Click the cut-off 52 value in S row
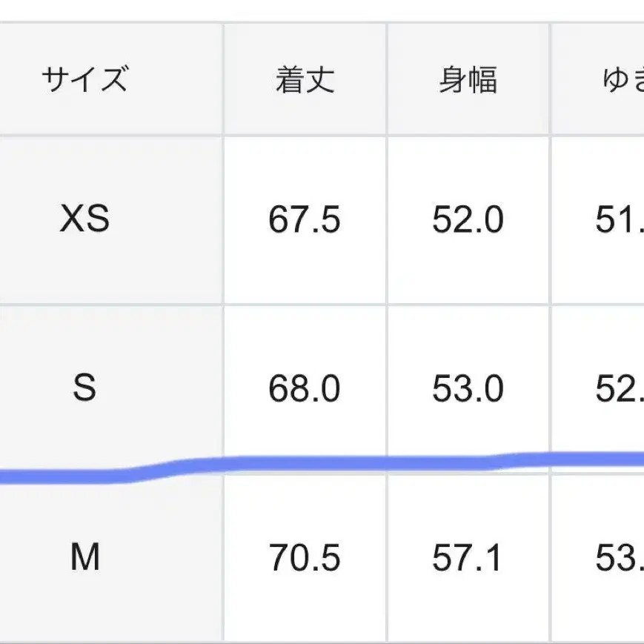Screen dimensions: 644x644 point(619,388)
